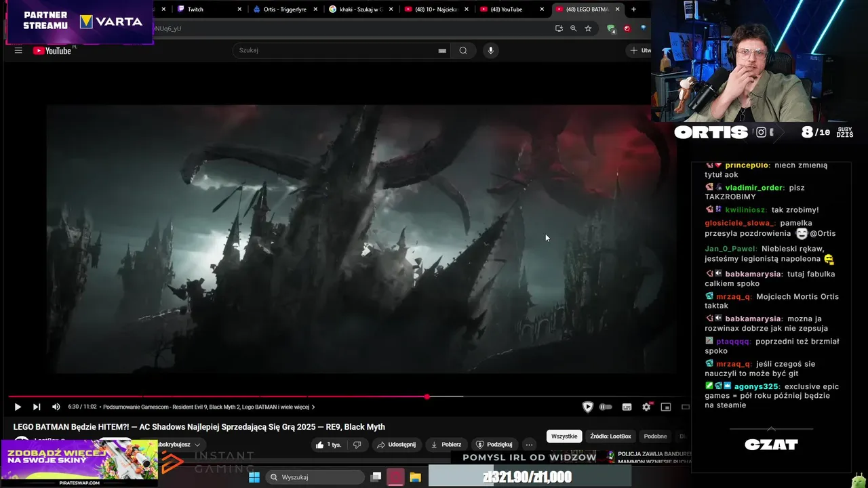Open more actions three-dot menu
868x488 pixels.
click(x=530, y=445)
